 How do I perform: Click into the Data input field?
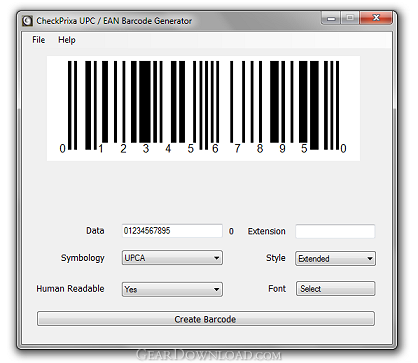[172, 231]
